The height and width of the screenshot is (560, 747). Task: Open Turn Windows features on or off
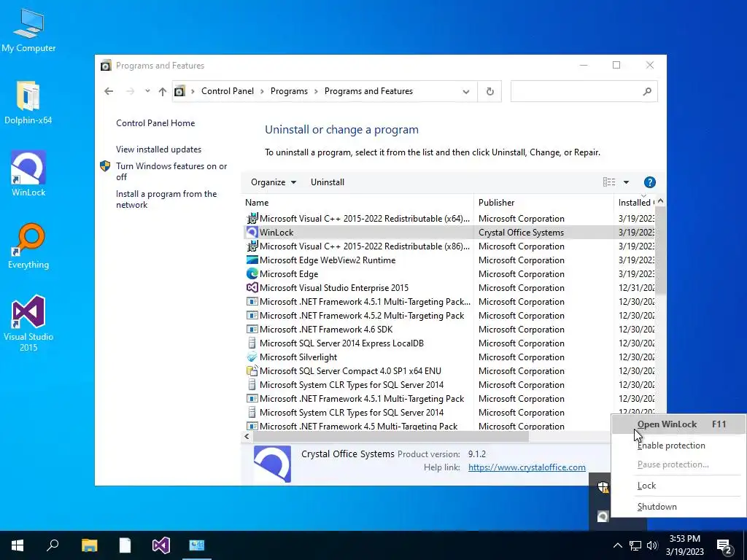point(171,171)
